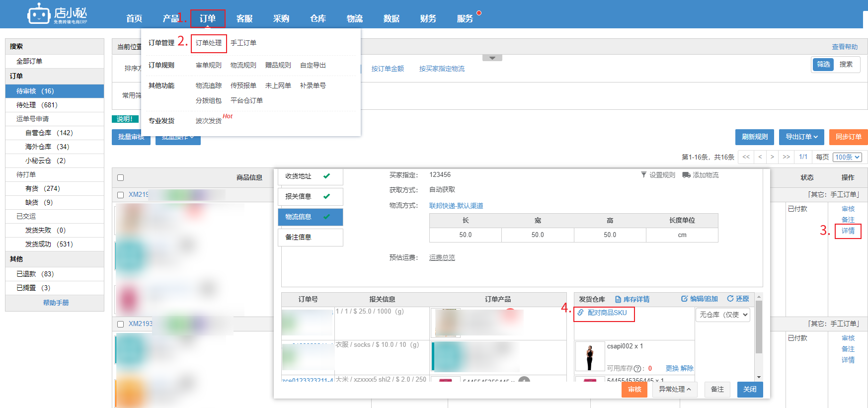Click 更换 link for csapi002
Screen dimensions: 868x408
tap(672, 368)
